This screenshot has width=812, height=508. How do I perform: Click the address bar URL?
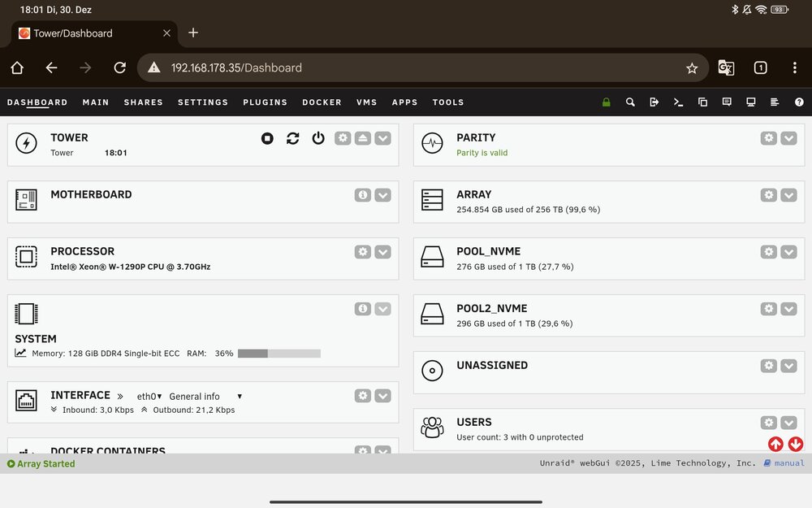(x=236, y=68)
